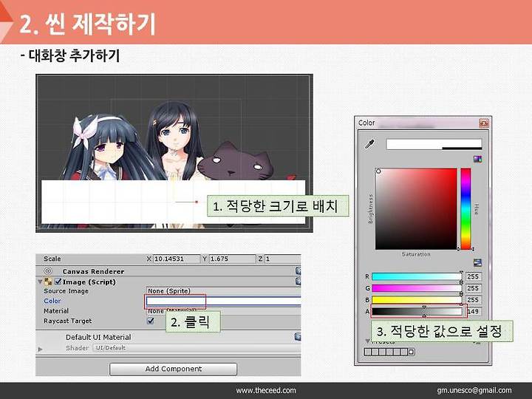Image resolution: width=532 pixels, height=399 pixels.
Task: Click the Canvas Renderer component icon
Action: [x=48, y=271]
